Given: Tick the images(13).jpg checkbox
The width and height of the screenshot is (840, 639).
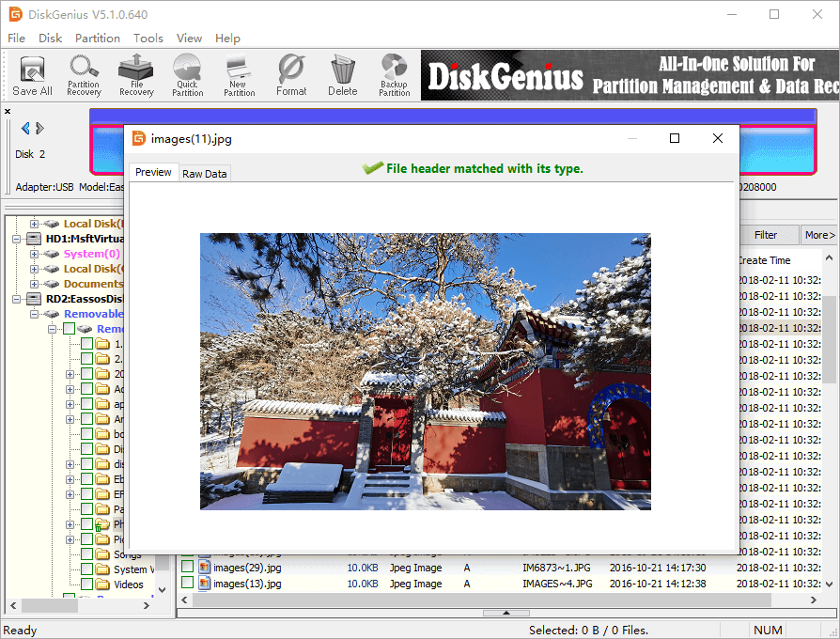Looking at the screenshot, I should point(188,584).
